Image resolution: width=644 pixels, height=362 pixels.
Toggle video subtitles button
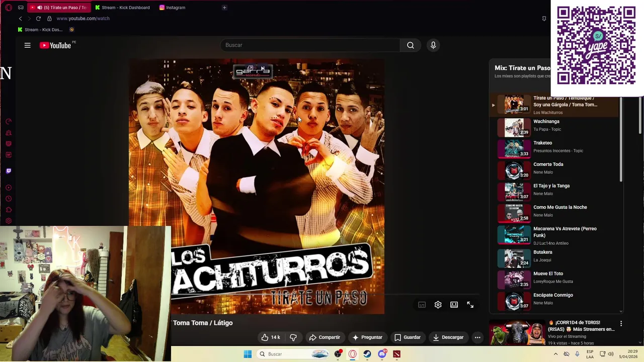point(422,305)
